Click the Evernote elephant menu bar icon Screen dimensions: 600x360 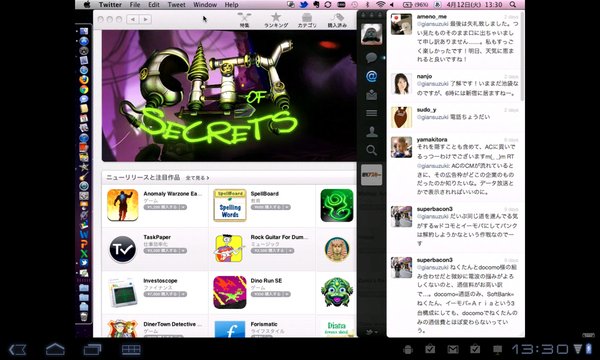(x=316, y=5)
